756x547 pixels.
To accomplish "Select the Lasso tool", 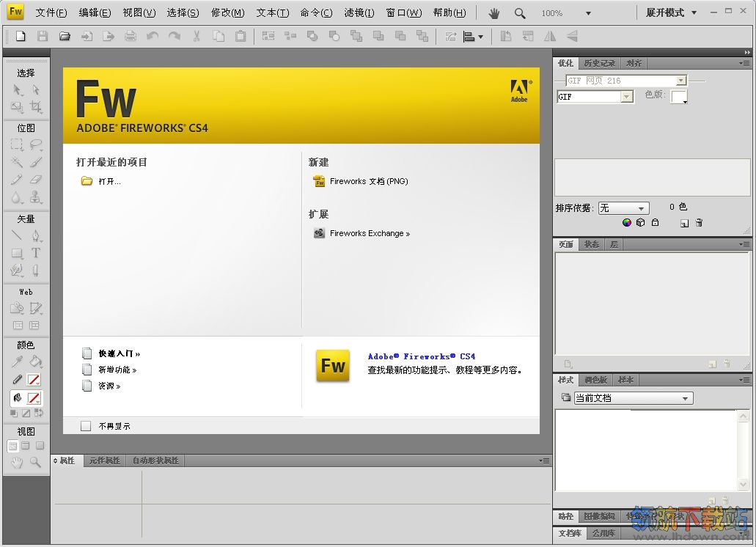I will coord(36,144).
